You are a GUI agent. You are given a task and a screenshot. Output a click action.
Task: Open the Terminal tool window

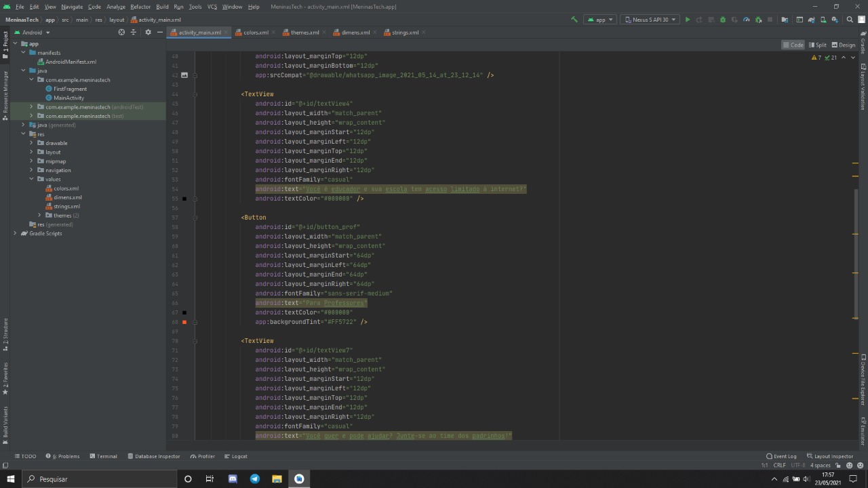click(x=103, y=456)
